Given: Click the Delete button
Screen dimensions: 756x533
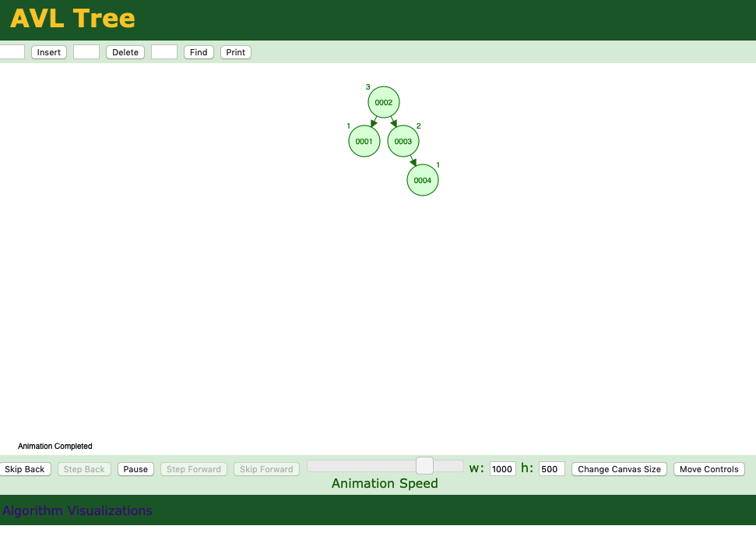Looking at the screenshot, I should point(125,52).
